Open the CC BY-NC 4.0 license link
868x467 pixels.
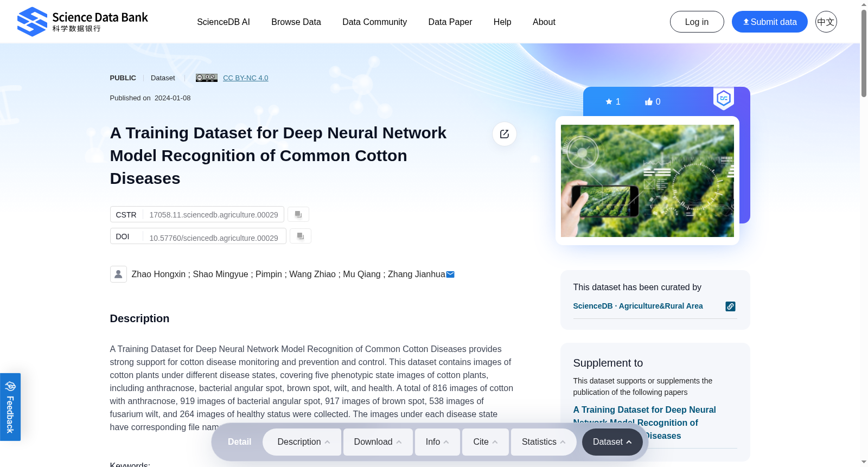(x=245, y=78)
